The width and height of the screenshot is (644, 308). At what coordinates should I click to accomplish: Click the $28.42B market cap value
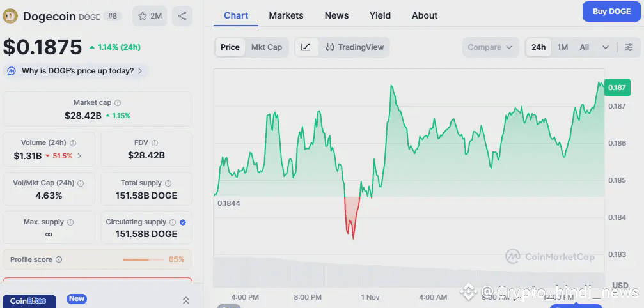(83, 116)
